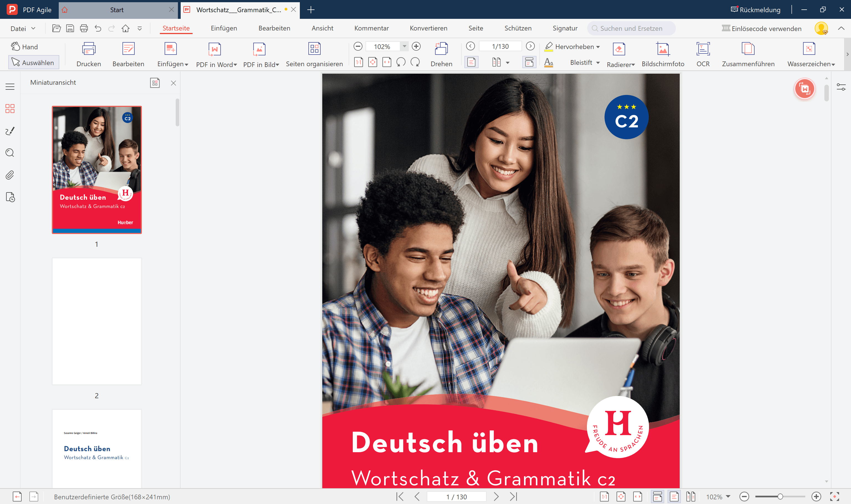Undo the last action
This screenshot has width=851, height=504.
tap(98, 28)
